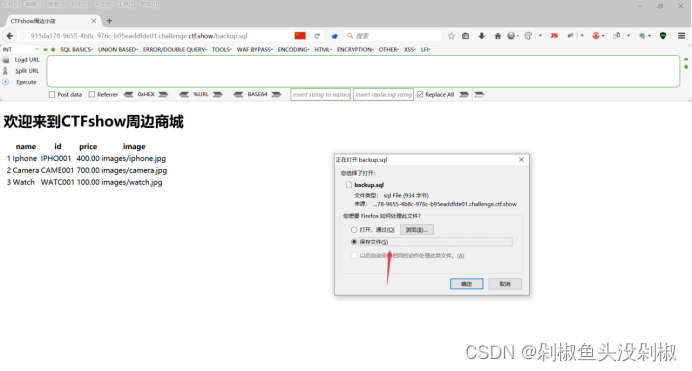Click the right arrow beside BASE64
692x371 pixels.
(276, 94)
